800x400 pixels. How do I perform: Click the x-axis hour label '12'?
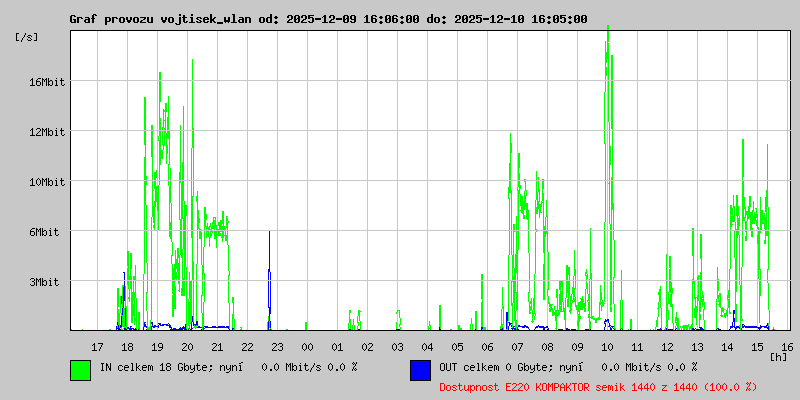[x=667, y=347]
